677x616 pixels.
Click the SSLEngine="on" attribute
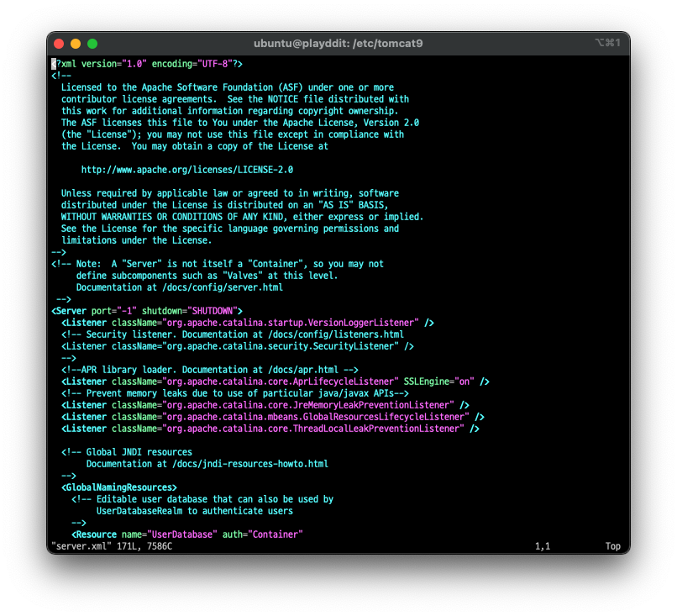click(439, 382)
